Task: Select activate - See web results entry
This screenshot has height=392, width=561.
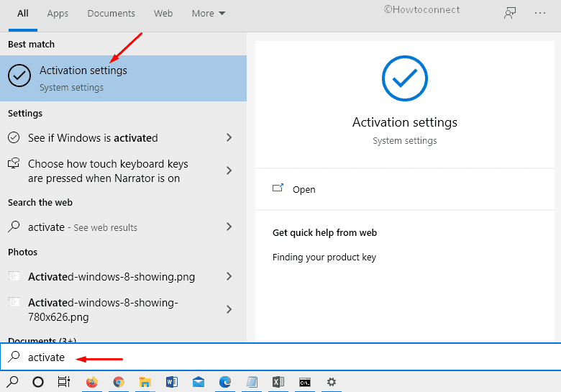Action: click(123, 227)
